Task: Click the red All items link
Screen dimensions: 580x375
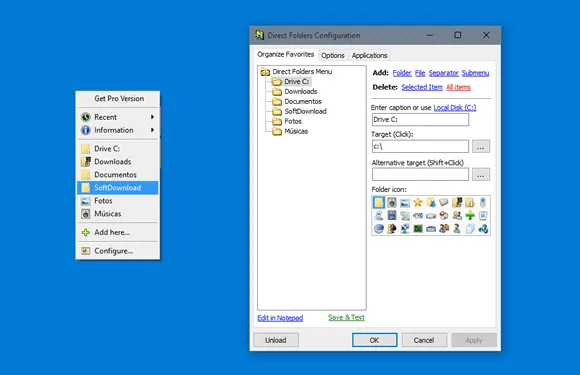Action: 458,87
